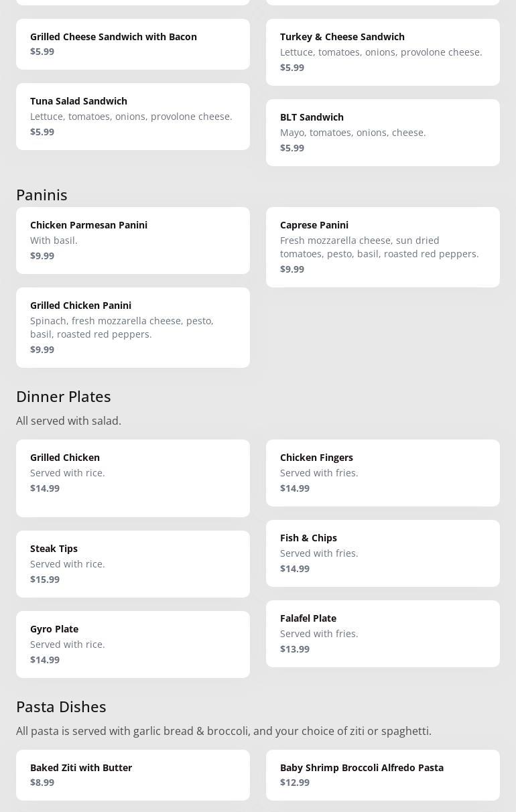The height and width of the screenshot is (812, 516).
Task: Click the Gyro Plate card
Action: (x=133, y=645)
